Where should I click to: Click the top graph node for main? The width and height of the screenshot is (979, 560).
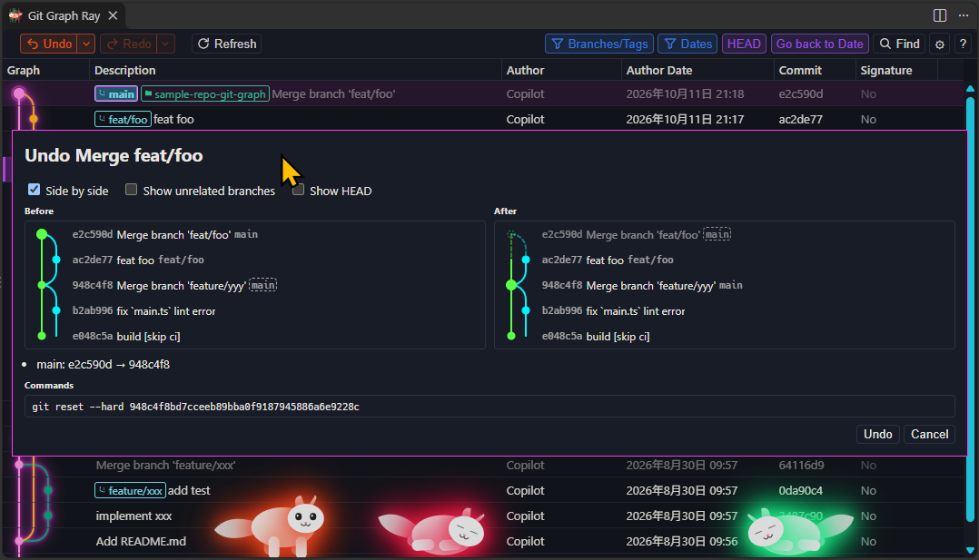tap(19, 93)
